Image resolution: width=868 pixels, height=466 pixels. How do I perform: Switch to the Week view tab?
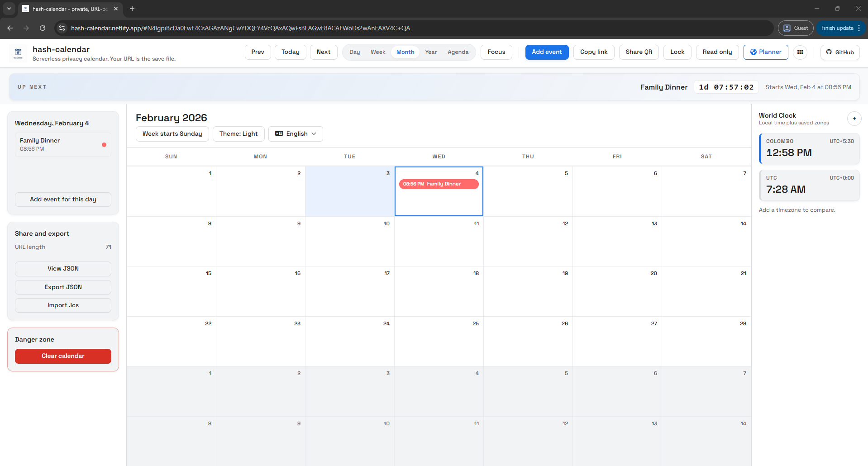coord(377,52)
